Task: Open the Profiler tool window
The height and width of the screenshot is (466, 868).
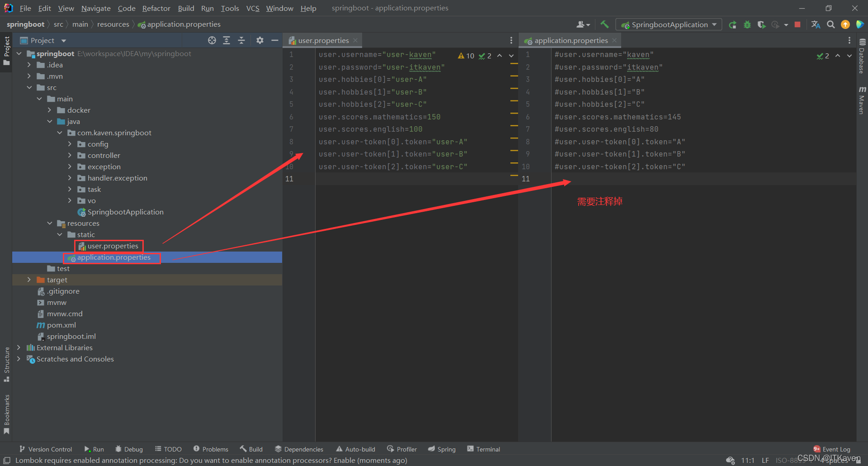Action: [402, 449]
